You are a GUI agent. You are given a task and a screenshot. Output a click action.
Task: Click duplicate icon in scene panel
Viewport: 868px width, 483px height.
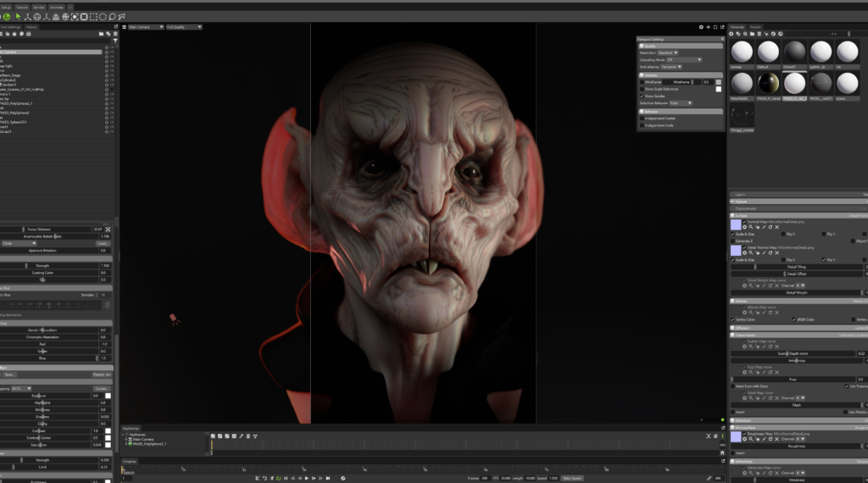(108, 34)
